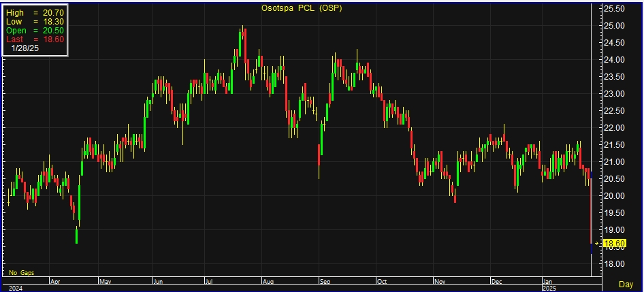Click the 22.00 price axis label
The width and height of the screenshot is (644, 292).
(615, 128)
